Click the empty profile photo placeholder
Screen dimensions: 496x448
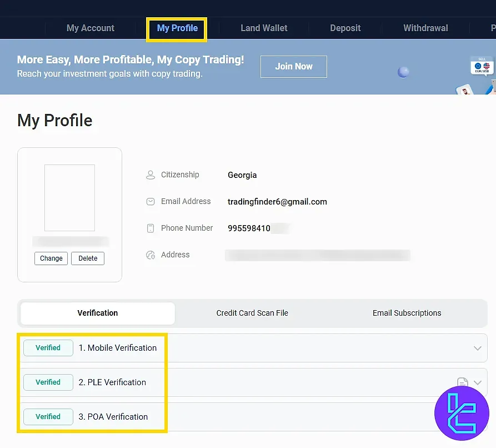click(69, 197)
